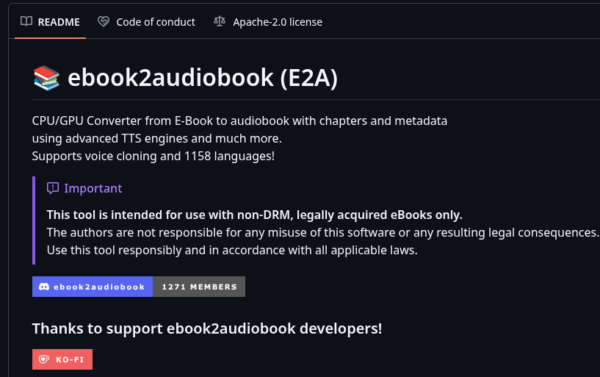The width and height of the screenshot is (600, 377).
Task: Open the ebook2audiobook Discord badge
Action: [x=93, y=287]
